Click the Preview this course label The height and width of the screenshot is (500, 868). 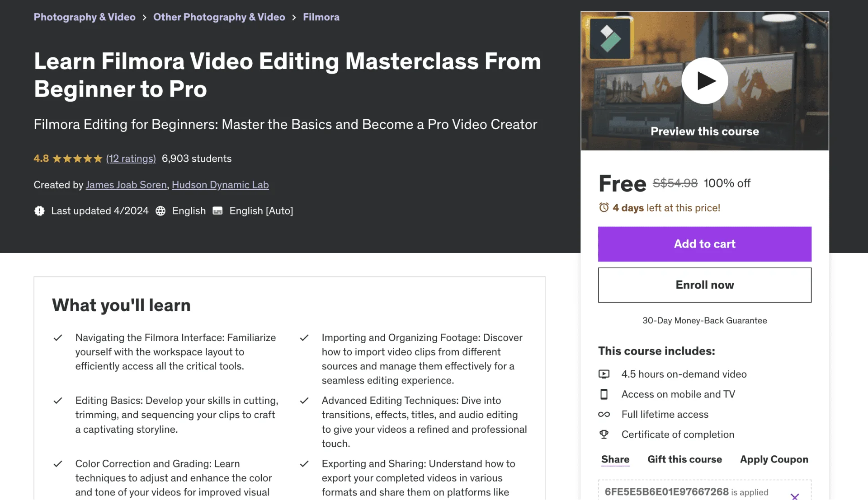point(704,131)
